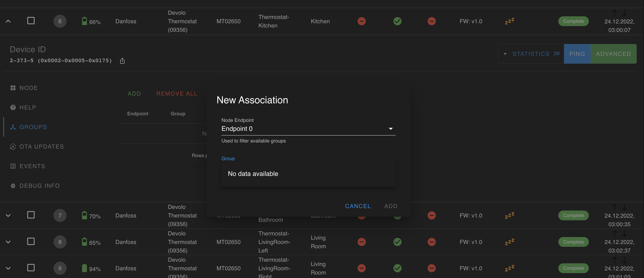
Task: Expand node 7 row details
Action: [x=8, y=215]
